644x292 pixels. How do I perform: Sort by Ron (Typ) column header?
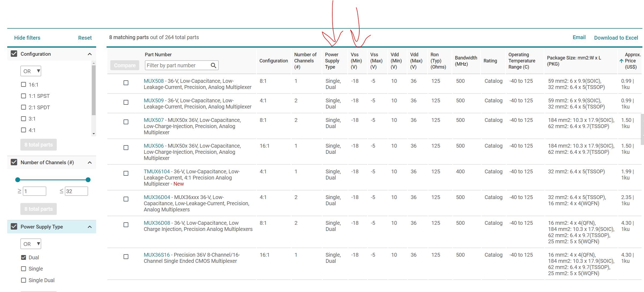(x=438, y=61)
